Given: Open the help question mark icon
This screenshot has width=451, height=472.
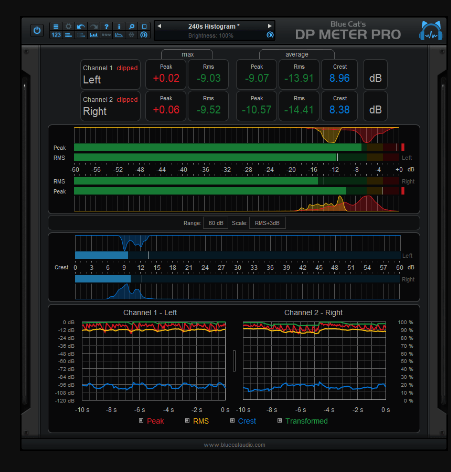Looking at the screenshot, I should [106, 26].
